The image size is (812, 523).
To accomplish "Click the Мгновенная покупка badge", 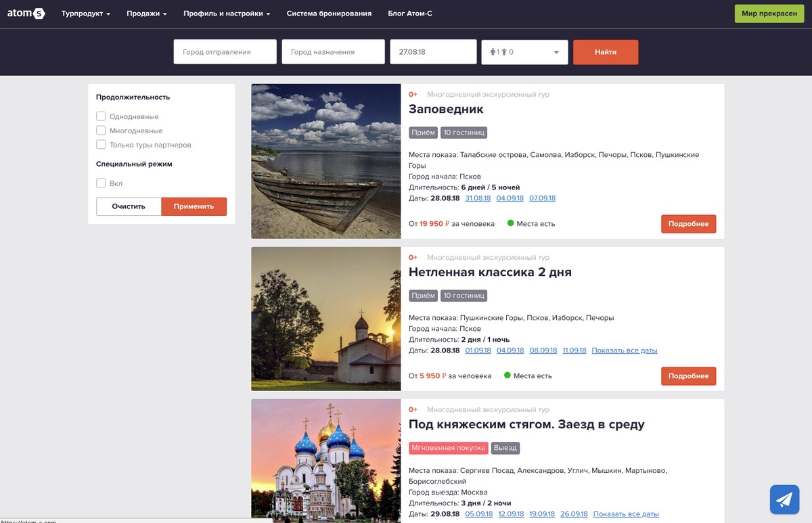I will 449,448.
